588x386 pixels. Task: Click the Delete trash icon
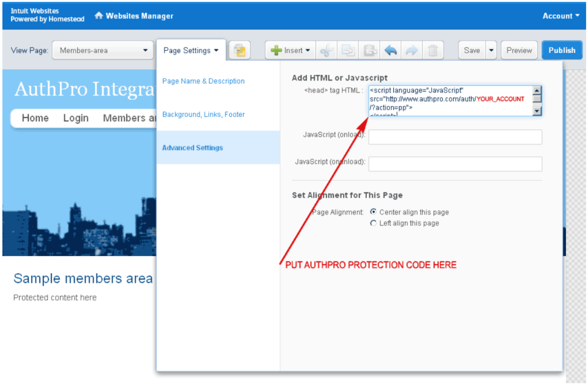[x=433, y=50]
